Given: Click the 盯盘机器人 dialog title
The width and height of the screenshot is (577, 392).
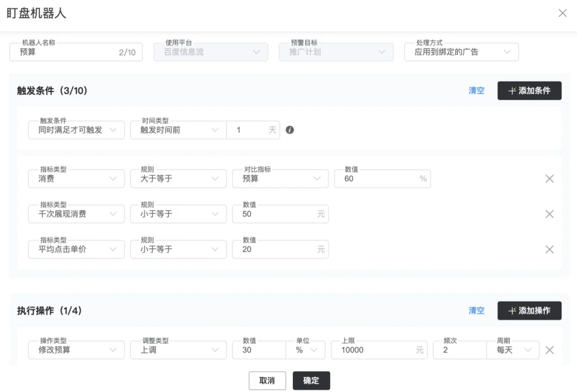Looking at the screenshot, I should tap(36, 13).
